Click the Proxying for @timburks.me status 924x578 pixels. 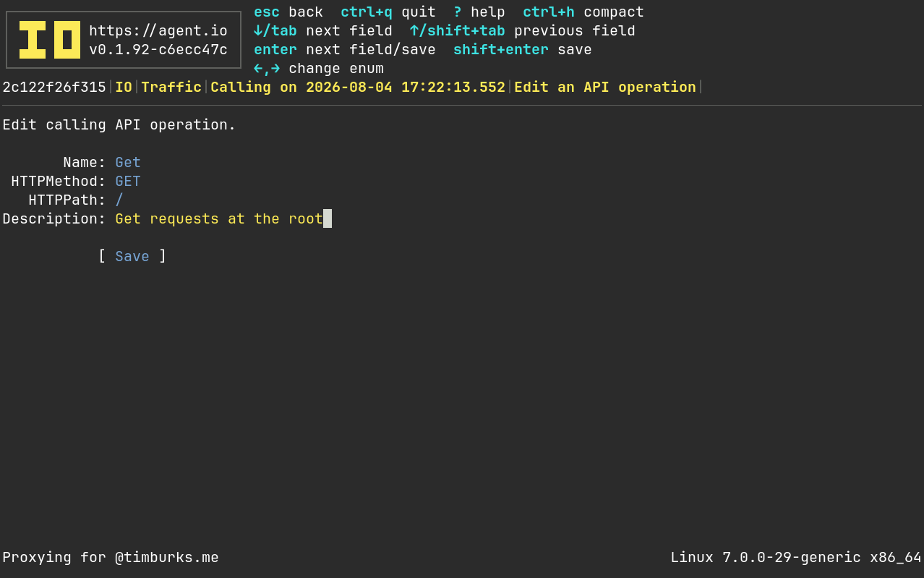pyautogui.click(x=111, y=558)
